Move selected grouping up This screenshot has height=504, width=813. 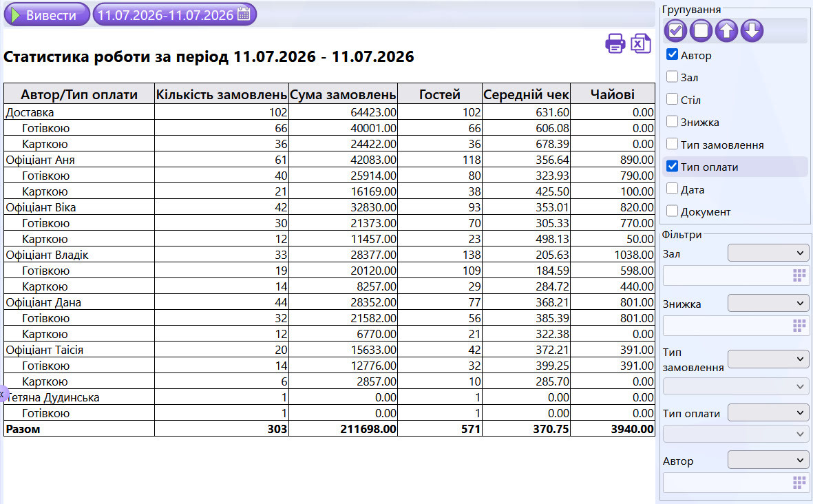tap(726, 30)
